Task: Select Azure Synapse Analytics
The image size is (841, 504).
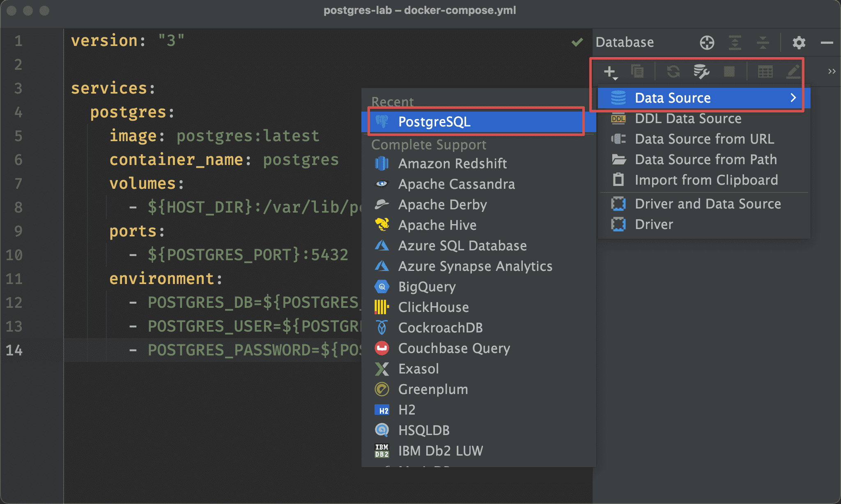Action: (478, 266)
